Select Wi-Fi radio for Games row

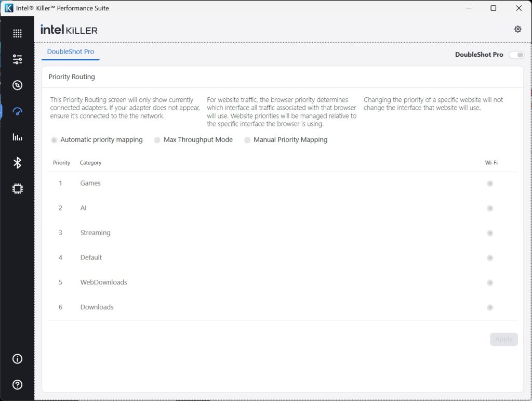[490, 184]
